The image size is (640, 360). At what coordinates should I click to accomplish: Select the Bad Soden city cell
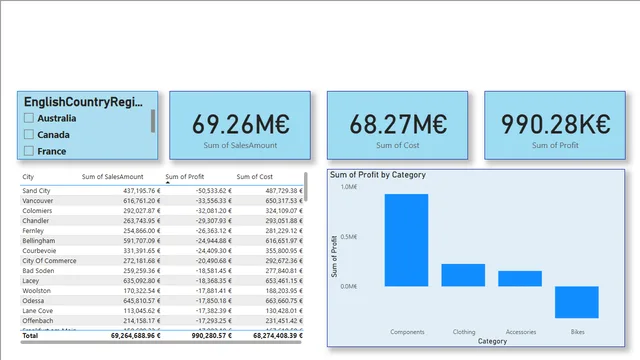(38, 271)
